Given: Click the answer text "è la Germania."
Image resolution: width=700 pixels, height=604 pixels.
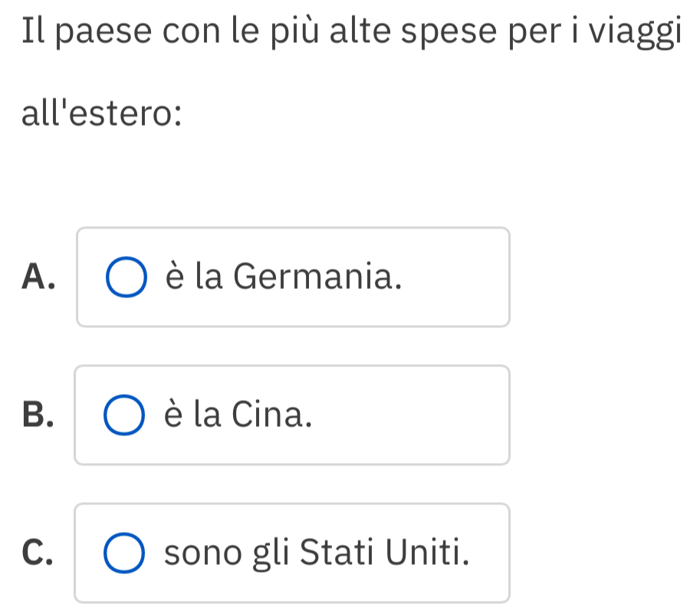Looking at the screenshot, I should 283,276.
